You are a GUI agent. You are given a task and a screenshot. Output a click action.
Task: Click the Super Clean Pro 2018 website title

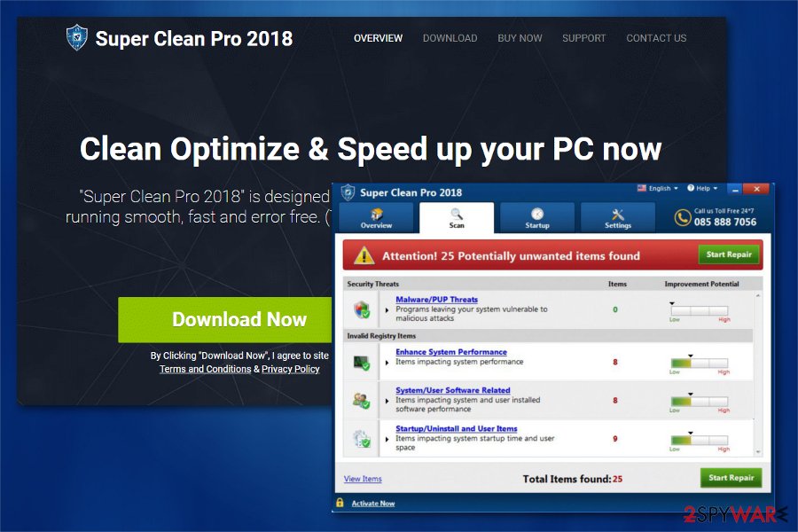pos(194,39)
